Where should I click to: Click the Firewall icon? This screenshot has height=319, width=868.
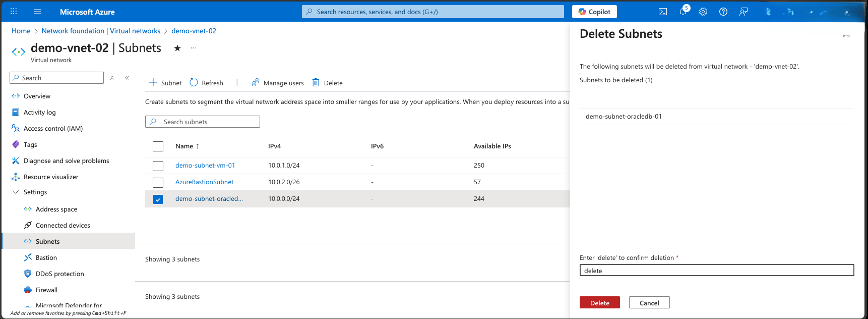coord(28,290)
